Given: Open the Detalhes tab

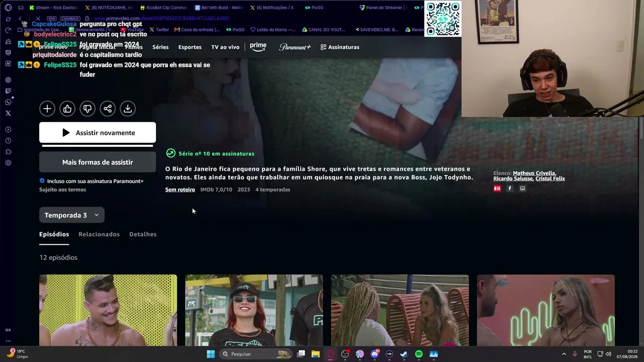Looking at the screenshot, I should point(143,234).
